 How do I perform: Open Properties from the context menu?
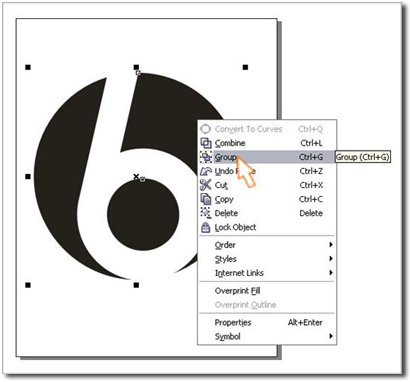pyautogui.click(x=267, y=322)
